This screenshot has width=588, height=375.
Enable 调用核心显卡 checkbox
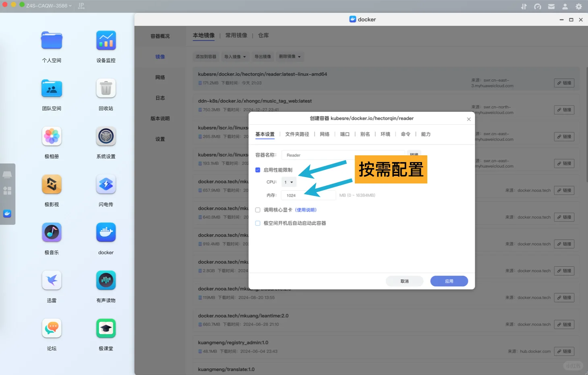(x=258, y=210)
